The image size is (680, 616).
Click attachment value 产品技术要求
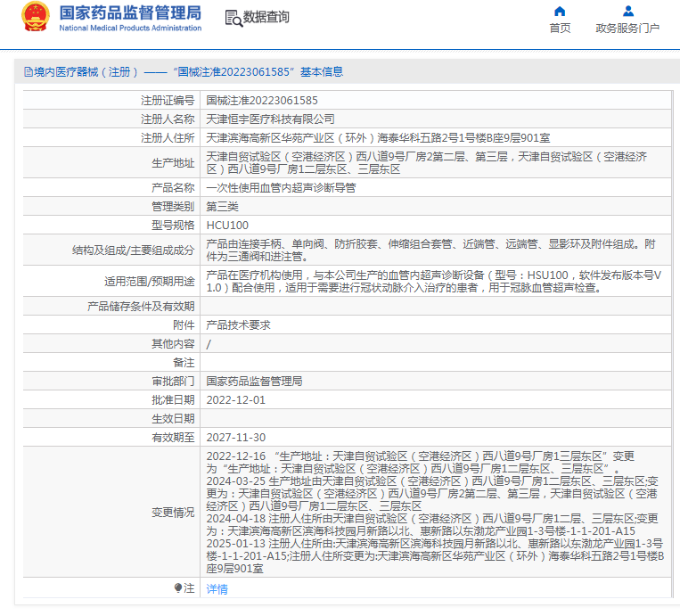(x=239, y=325)
